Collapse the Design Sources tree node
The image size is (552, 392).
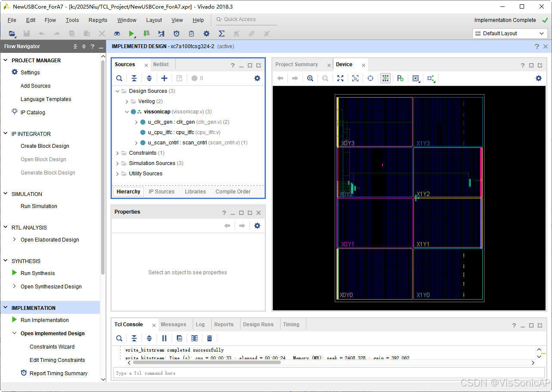pos(117,91)
